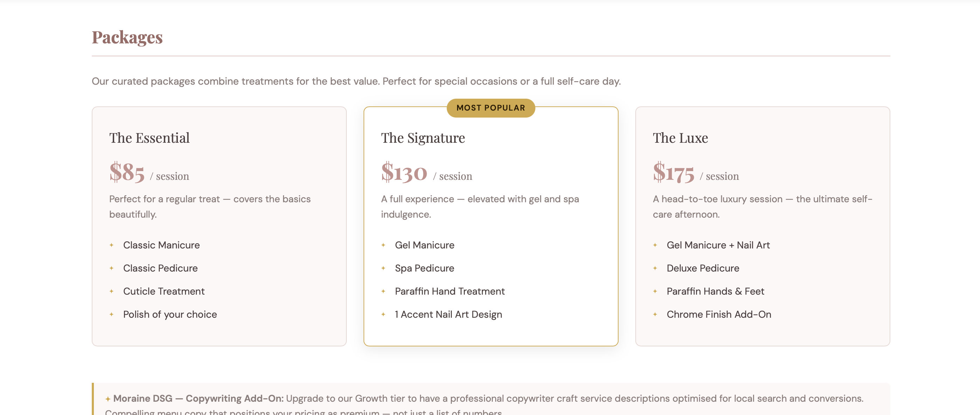Click the sparkle icon before Moraine DSG

108,399
